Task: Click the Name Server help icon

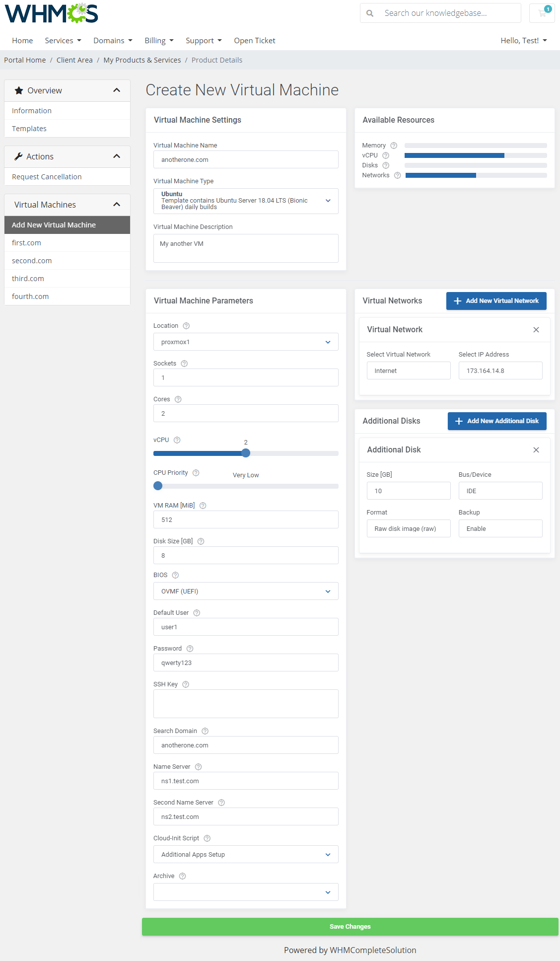Action: pyautogui.click(x=199, y=767)
